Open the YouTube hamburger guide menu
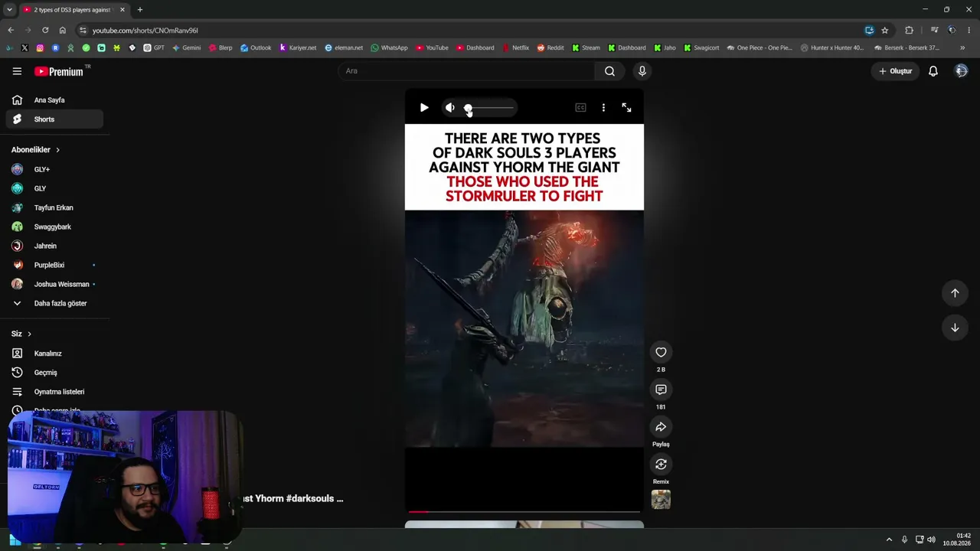Viewport: 980px width, 551px height. tap(17, 71)
